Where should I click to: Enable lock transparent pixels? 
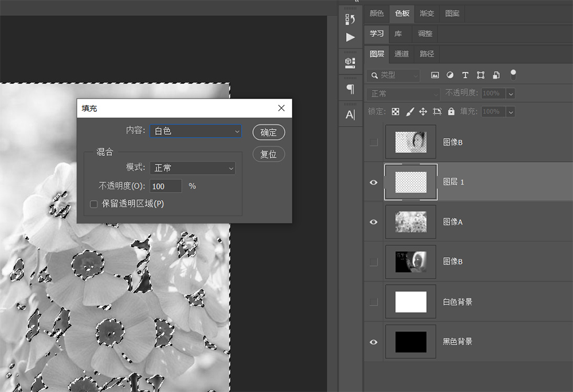click(x=395, y=111)
